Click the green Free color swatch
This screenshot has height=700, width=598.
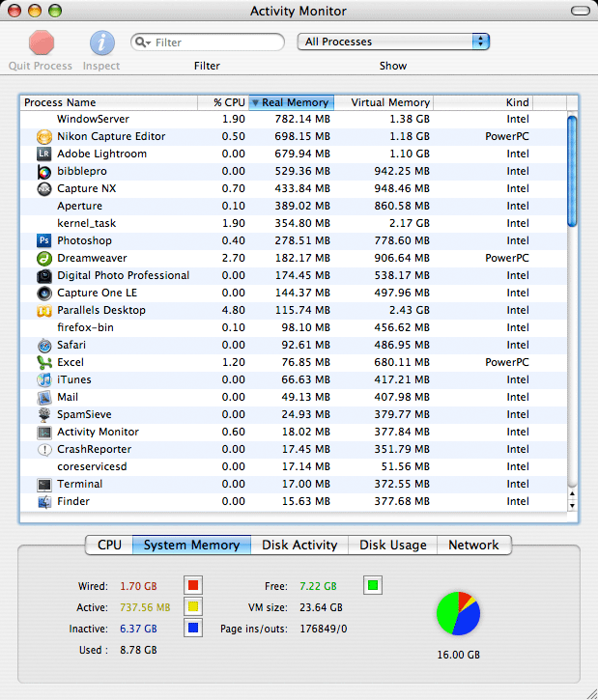(373, 585)
